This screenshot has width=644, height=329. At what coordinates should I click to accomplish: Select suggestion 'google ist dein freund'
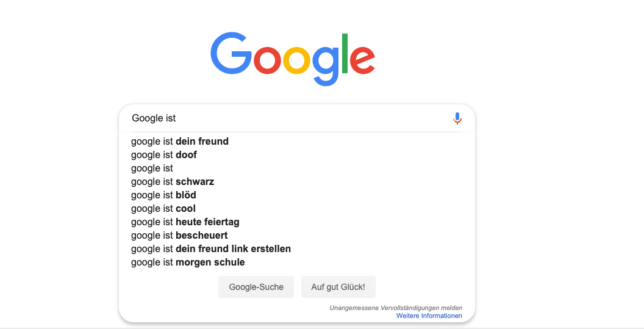(x=296, y=142)
